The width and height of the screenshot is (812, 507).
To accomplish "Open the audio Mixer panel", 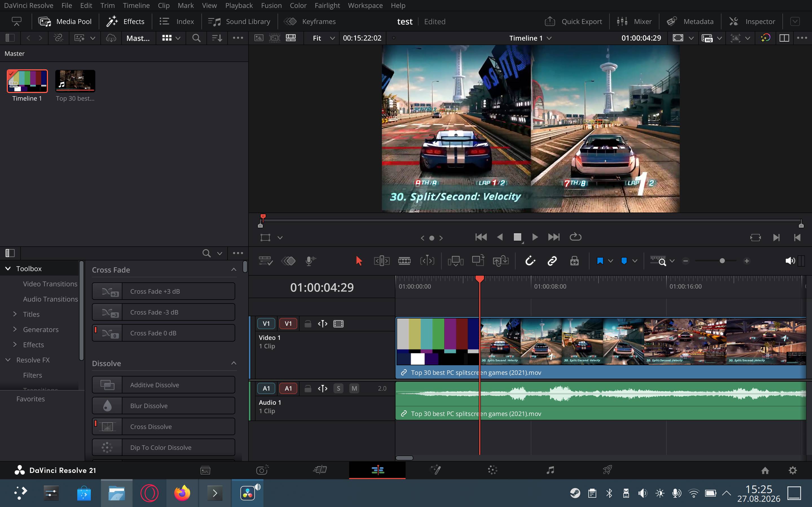I will pyautogui.click(x=634, y=21).
